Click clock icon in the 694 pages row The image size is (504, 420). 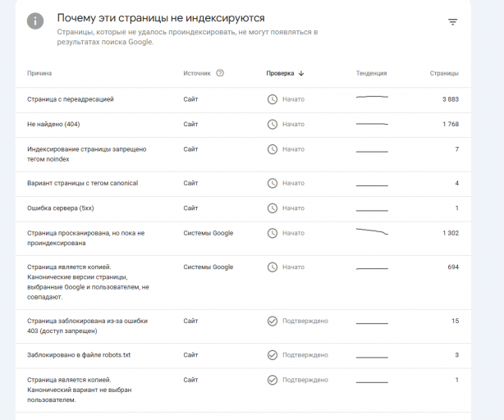273,267
